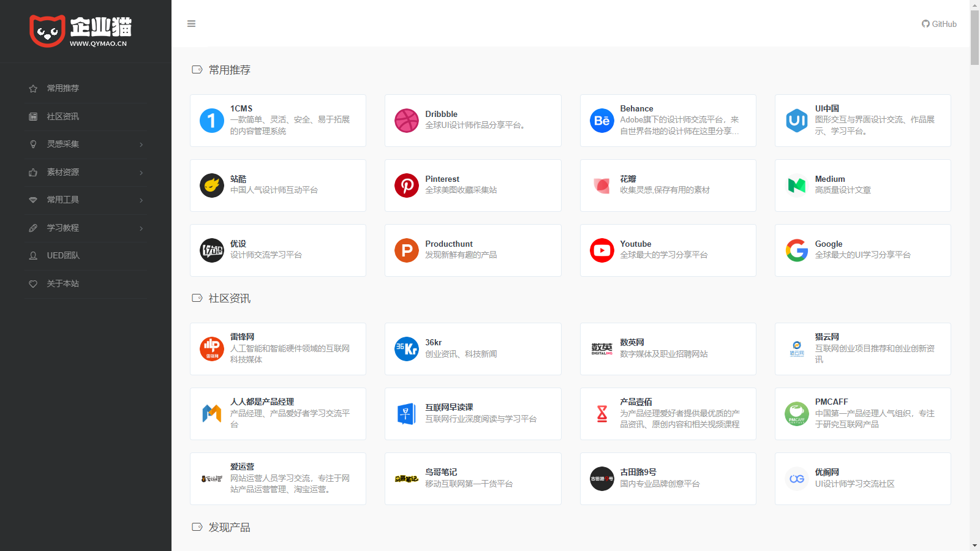Click the 猎云网 logo icon
The width and height of the screenshot is (980, 551).
(x=797, y=349)
